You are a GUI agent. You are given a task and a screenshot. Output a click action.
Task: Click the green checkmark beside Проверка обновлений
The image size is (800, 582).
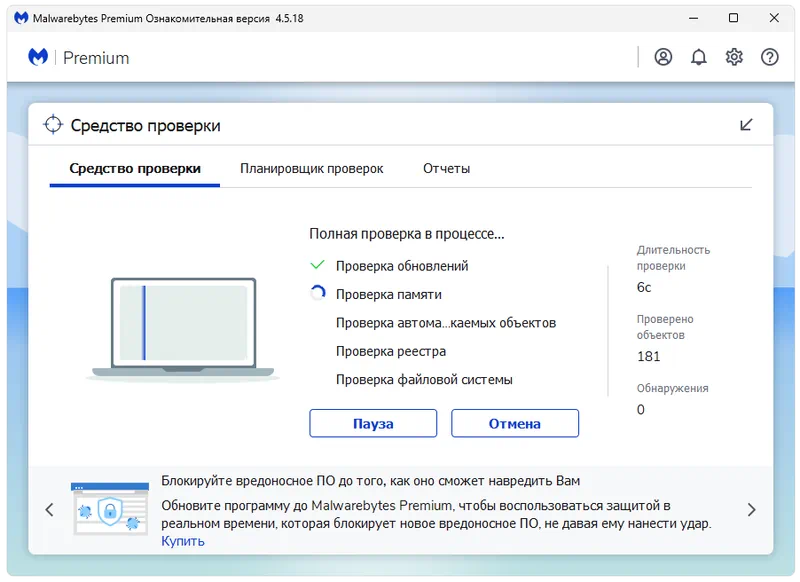pyautogui.click(x=317, y=265)
